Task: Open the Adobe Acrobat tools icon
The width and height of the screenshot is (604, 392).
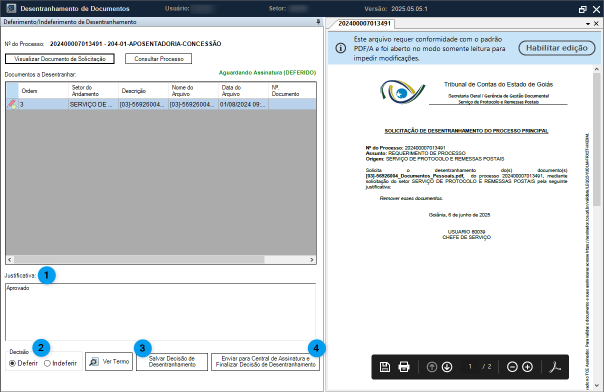Action: click(555, 367)
